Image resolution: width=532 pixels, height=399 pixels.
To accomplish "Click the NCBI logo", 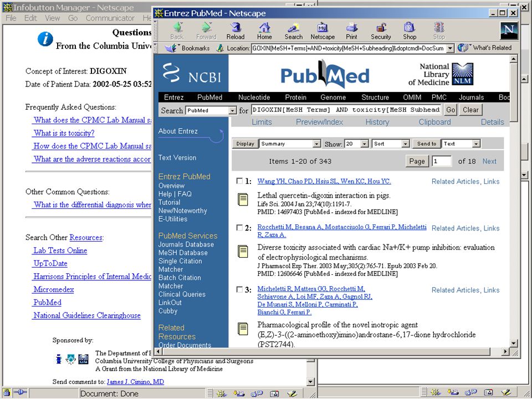I will [x=191, y=73].
